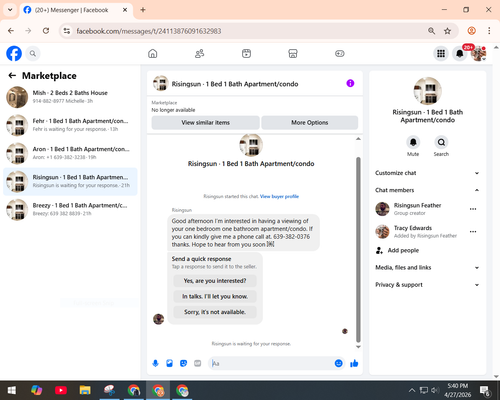Send quick reply Sorry, it's not available.
The image size is (500, 400).
tap(215, 312)
